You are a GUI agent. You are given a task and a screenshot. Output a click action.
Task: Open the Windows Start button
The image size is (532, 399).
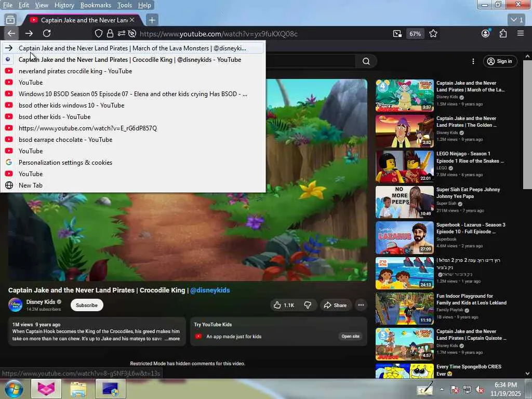pyautogui.click(x=14, y=389)
